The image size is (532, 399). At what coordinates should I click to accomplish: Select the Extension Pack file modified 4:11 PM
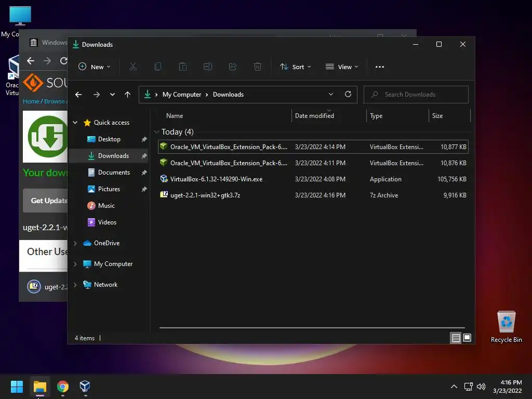tap(313, 163)
